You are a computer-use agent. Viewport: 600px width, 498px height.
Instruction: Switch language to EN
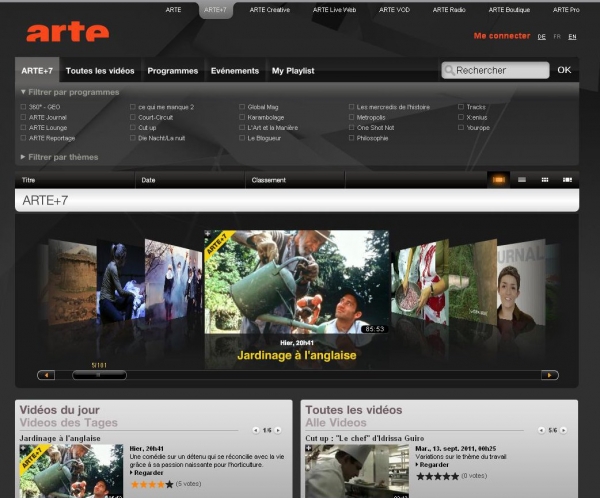572,37
